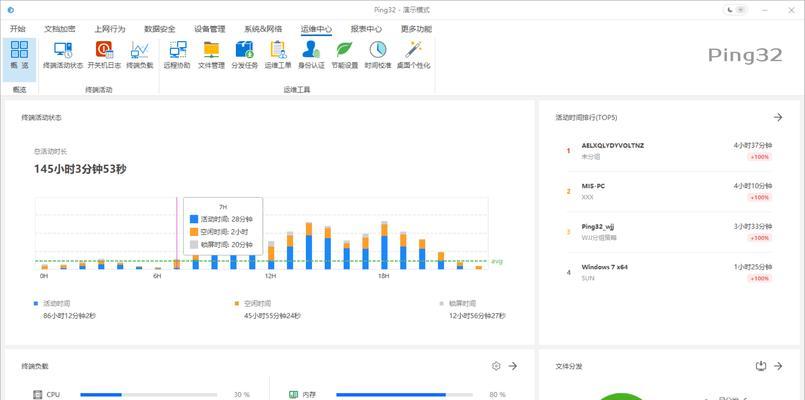
Task: Click the 空闲时间 orange legend item
Action: [253, 303]
